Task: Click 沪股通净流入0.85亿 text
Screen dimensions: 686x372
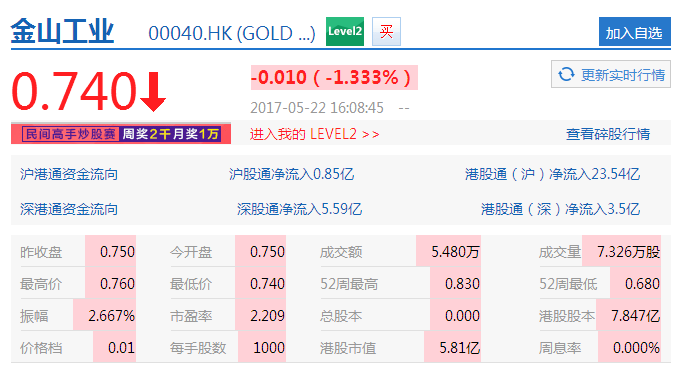Action: click(291, 174)
